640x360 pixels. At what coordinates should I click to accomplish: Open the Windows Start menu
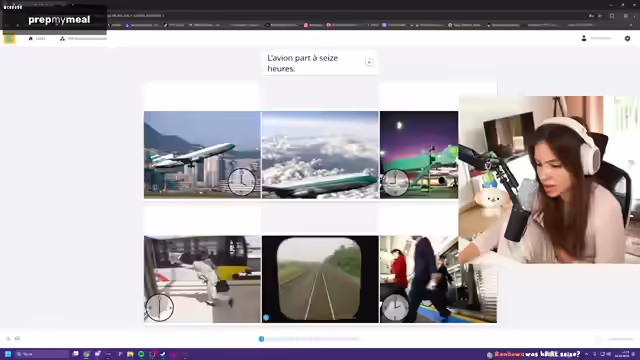8,354
